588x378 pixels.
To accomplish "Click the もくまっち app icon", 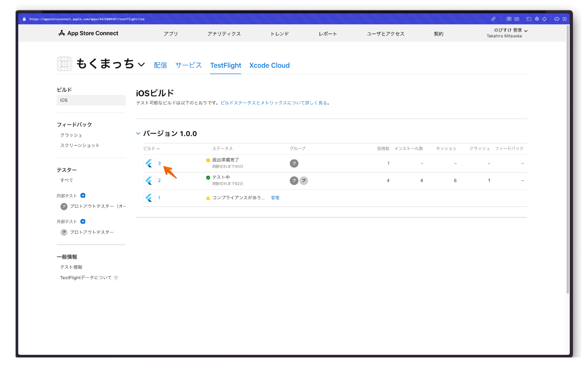I will (64, 64).
